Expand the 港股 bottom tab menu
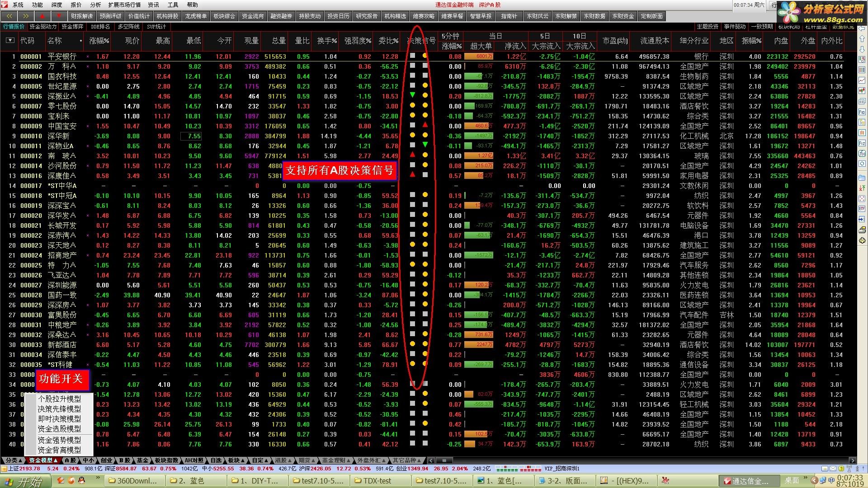 284,460
